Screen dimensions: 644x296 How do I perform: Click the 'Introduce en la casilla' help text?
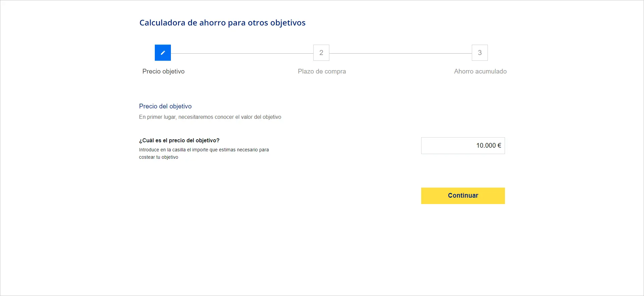(x=204, y=150)
